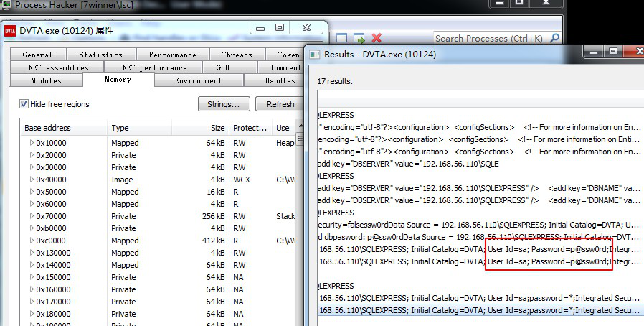644x326 pixels.
Task: Click the Results window title bar icon
Action: point(314,54)
